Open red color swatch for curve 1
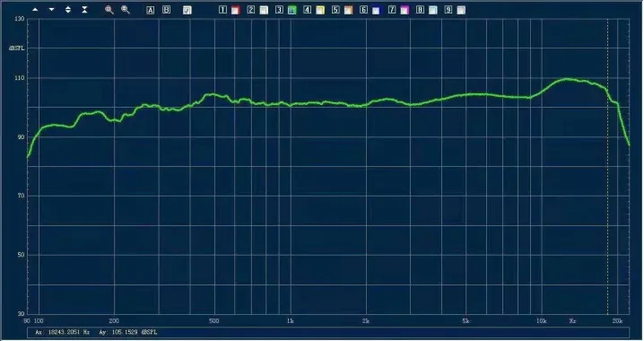Screen dimensions: 644x341 [235, 10]
